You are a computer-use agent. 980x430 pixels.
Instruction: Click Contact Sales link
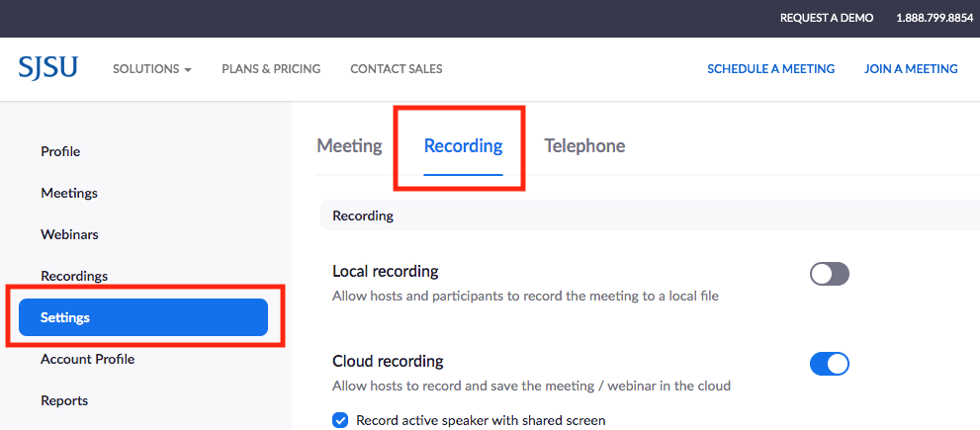point(397,69)
